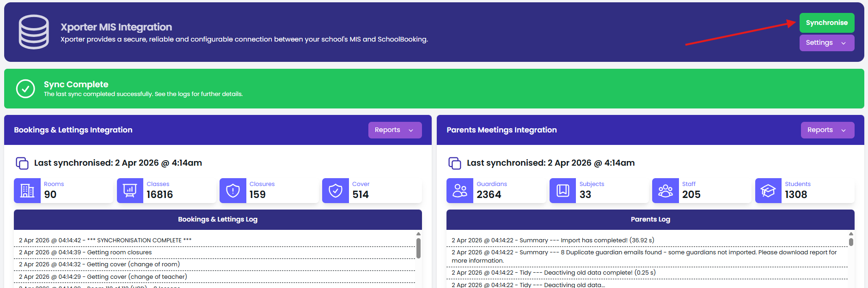Click the Closures count 159
Screen dimensions: 868x288
tap(257, 195)
